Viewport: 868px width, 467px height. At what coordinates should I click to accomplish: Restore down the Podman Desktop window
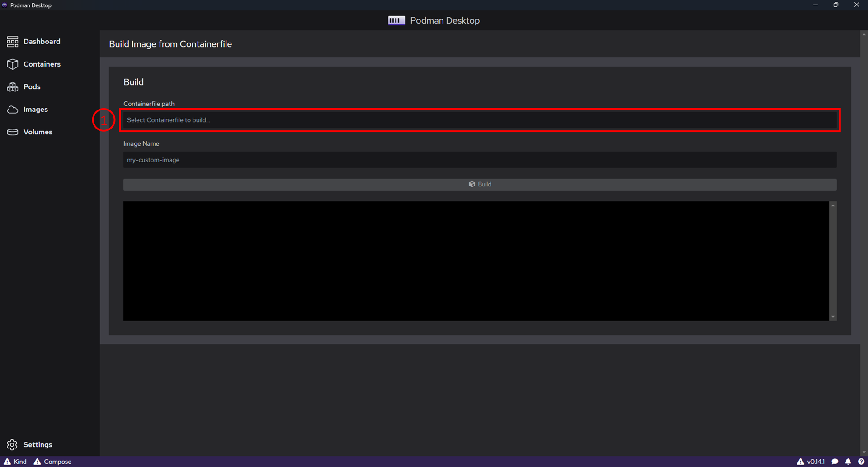[836, 5]
